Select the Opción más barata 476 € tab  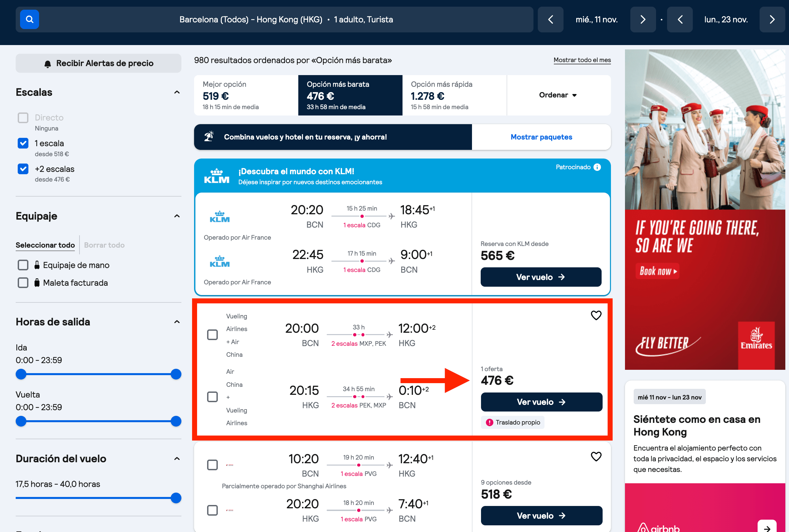point(350,95)
